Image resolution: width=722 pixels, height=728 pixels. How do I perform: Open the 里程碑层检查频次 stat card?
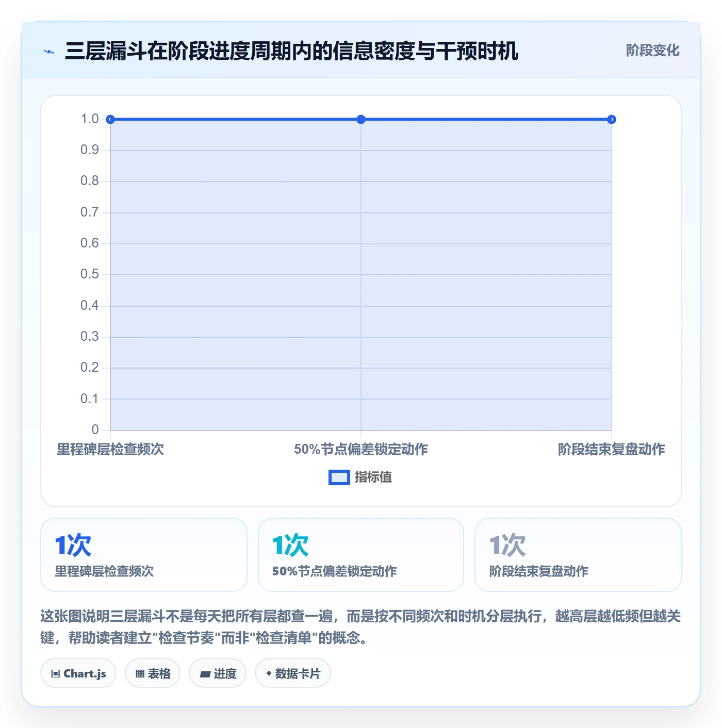[x=144, y=555]
